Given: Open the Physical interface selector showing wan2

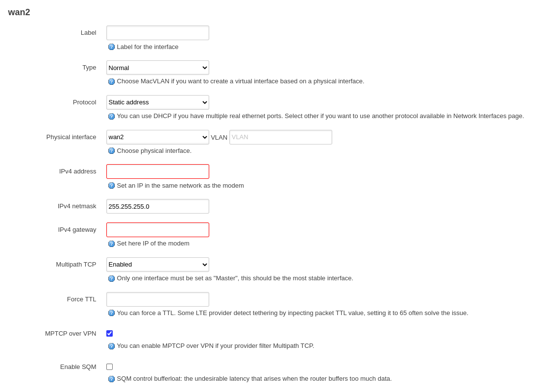Looking at the screenshot, I should (x=157, y=137).
